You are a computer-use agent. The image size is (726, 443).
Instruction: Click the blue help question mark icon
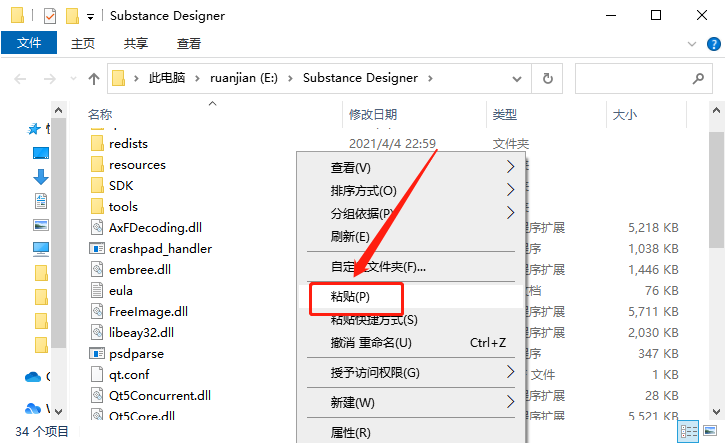coord(713,44)
